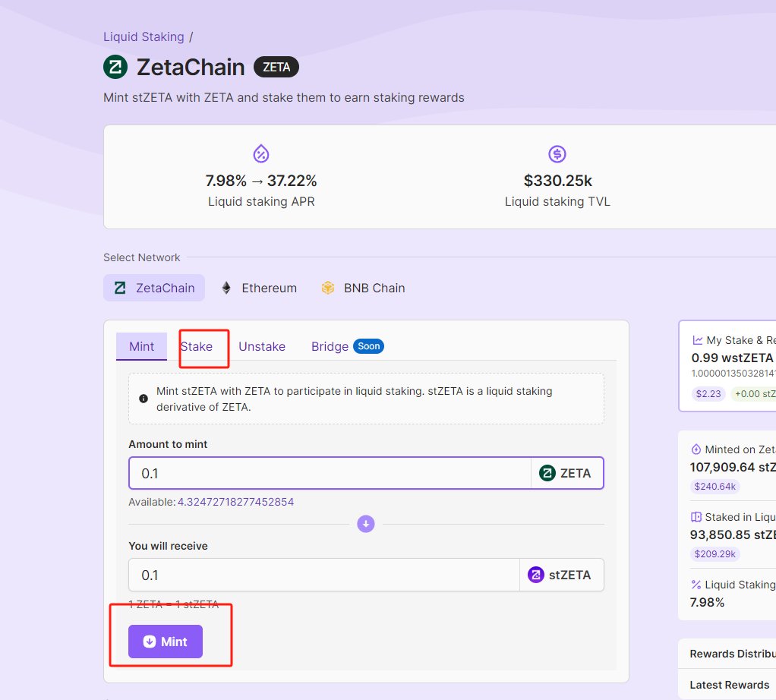Focus the Amount to mint input field
The image size is (776, 700).
(x=330, y=473)
